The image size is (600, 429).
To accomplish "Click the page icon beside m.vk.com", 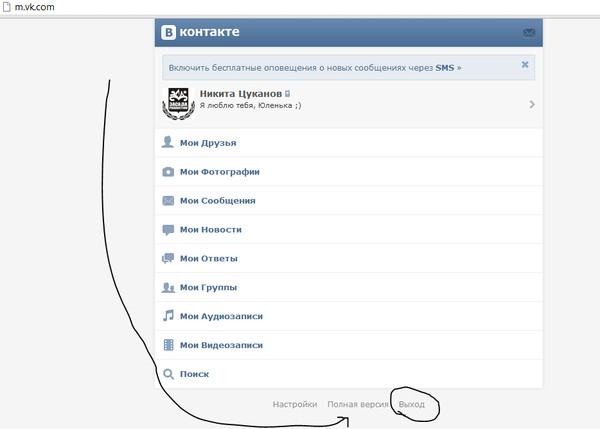I will [x=7, y=7].
